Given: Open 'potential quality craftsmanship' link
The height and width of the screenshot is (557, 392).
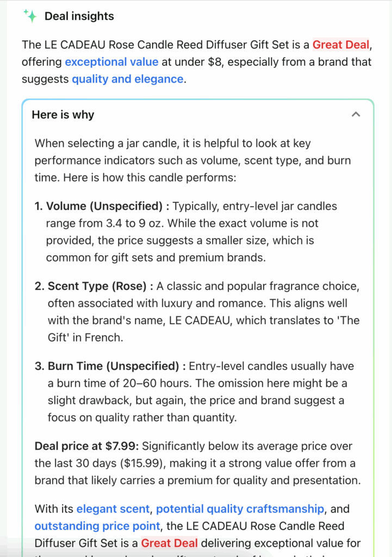Looking at the screenshot, I should (x=240, y=509).
